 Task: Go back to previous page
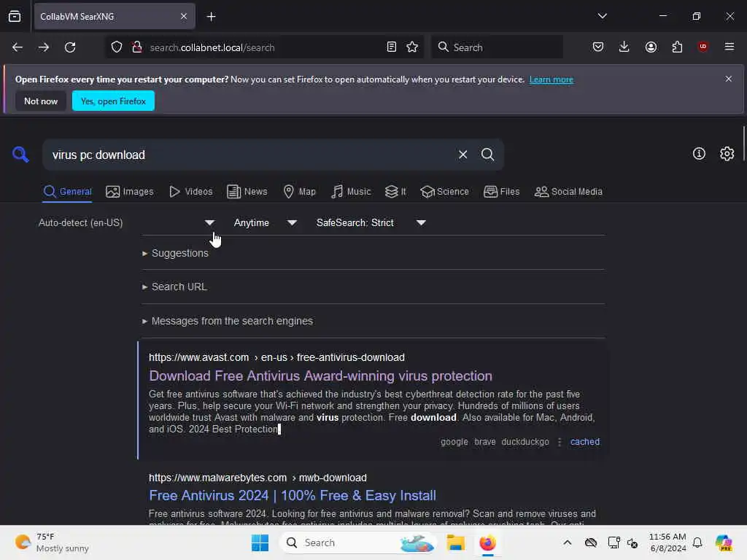(x=18, y=47)
